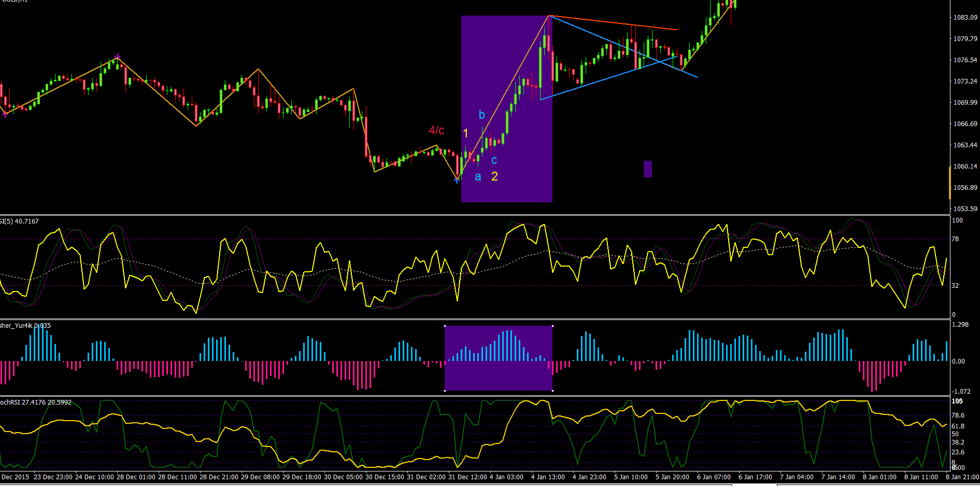Grab the bottom-right handle of the Fisher rectangle
This screenshot has height=486, width=980.
click(552, 391)
